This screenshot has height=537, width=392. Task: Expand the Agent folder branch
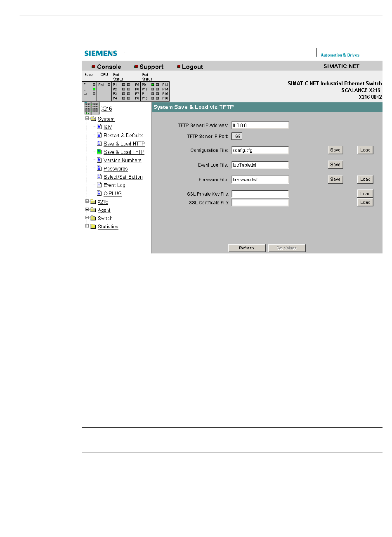coord(87,209)
